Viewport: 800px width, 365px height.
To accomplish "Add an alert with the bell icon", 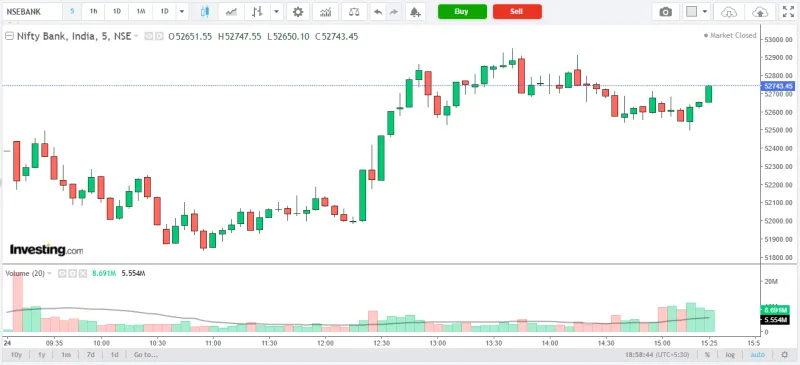I will (x=415, y=11).
